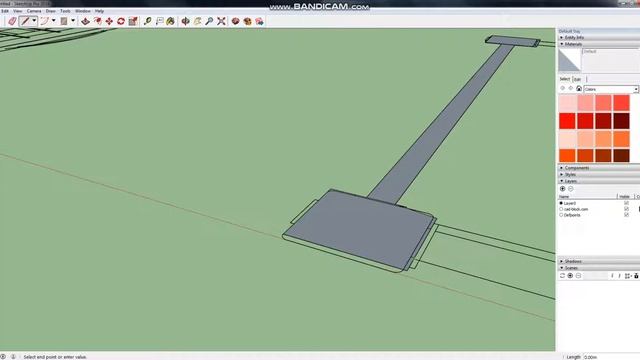The width and height of the screenshot is (640, 360).
Task: Set cad-block.com as the active layer
Action: [x=561, y=209]
